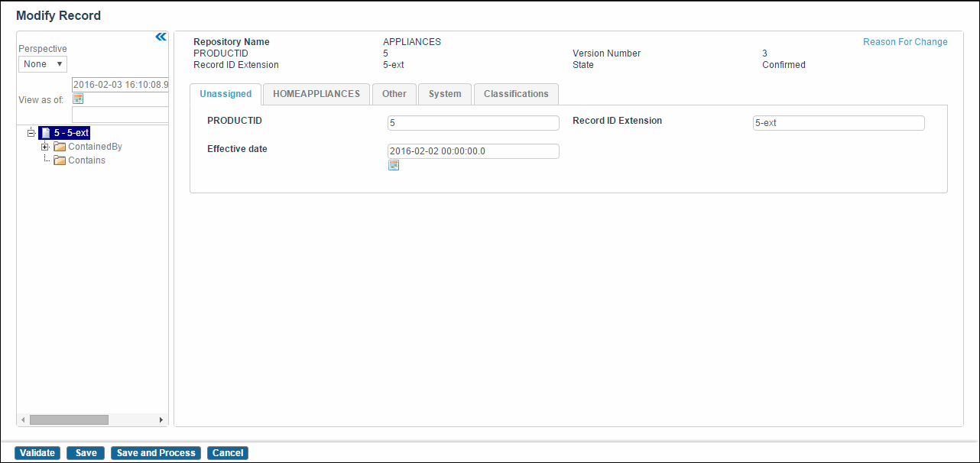Image resolution: width=980 pixels, height=463 pixels.
Task: Expand the ContainedBy tree node
Action: (45, 147)
